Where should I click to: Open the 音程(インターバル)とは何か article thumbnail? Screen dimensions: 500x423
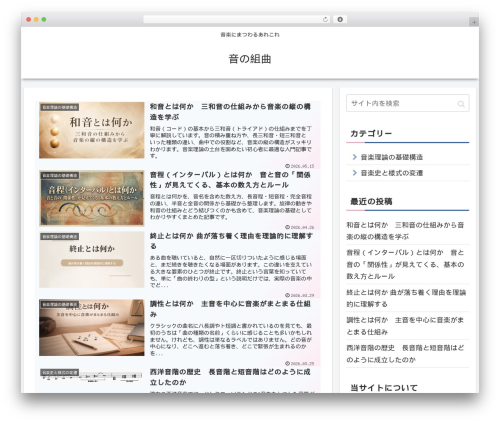coord(92,198)
